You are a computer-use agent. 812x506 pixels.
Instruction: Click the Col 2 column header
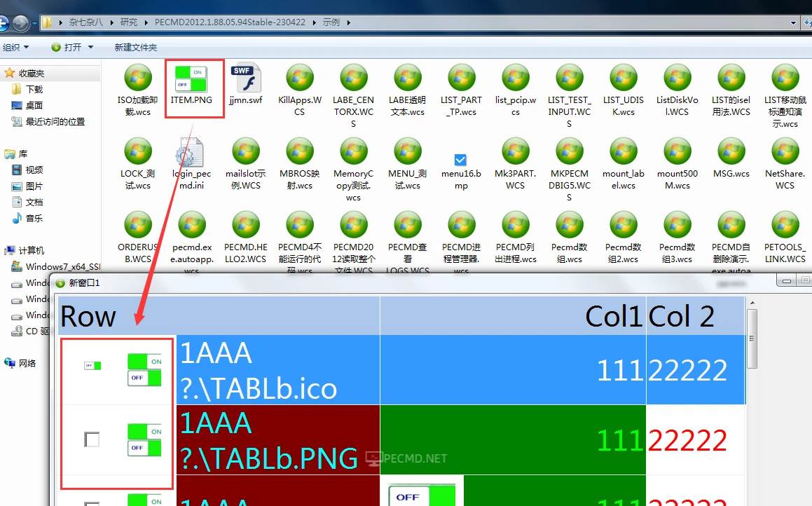(696, 316)
